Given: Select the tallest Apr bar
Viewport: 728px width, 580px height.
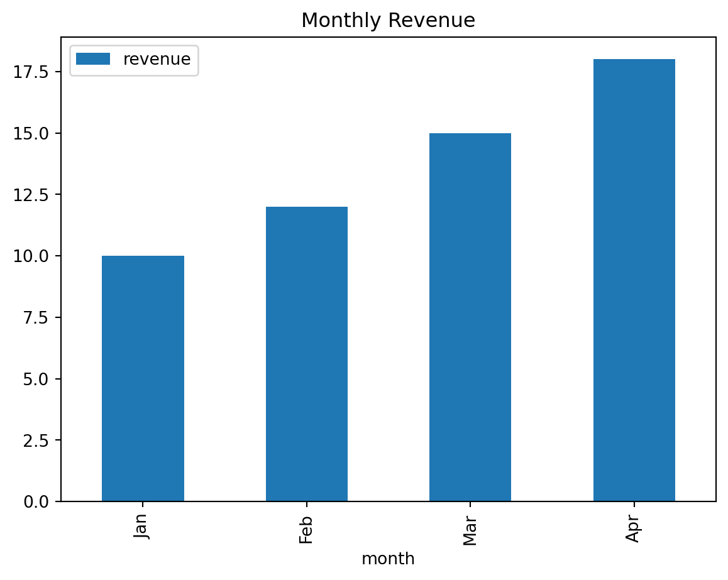Looking at the screenshot, I should (x=634, y=280).
